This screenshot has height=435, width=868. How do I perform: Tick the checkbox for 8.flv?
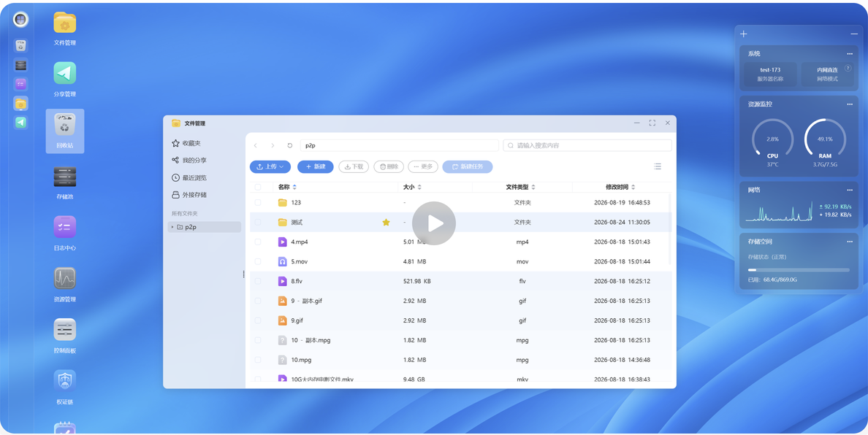(x=257, y=281)
